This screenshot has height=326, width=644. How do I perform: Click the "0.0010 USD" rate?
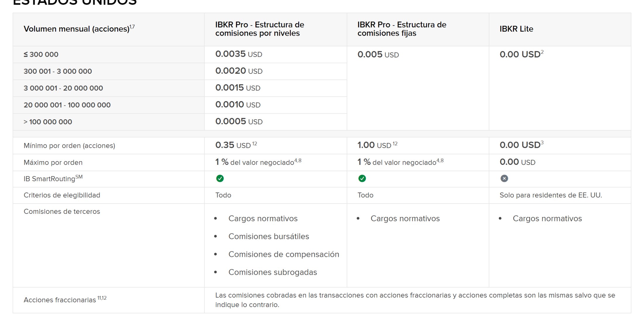click(x=238, y=105)
